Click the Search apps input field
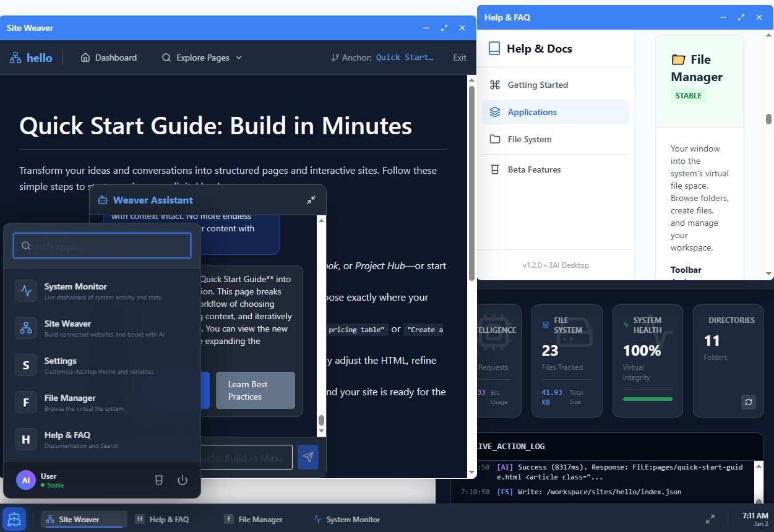The width and height of the screenshot is (774, 532). pyautogui.click(x=101, y=246)
